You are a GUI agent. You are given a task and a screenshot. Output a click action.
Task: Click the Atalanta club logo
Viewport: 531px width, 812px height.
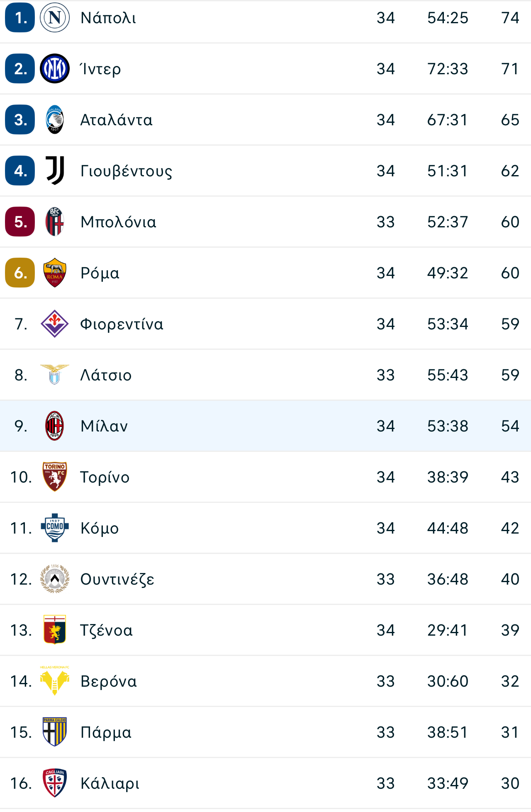(x=55, y=119)
